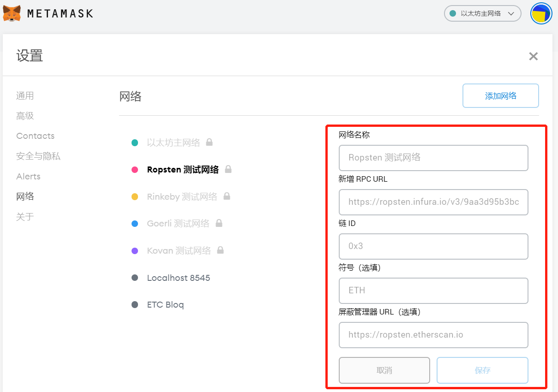Click the 设置 page title

[x=30, y=56]
